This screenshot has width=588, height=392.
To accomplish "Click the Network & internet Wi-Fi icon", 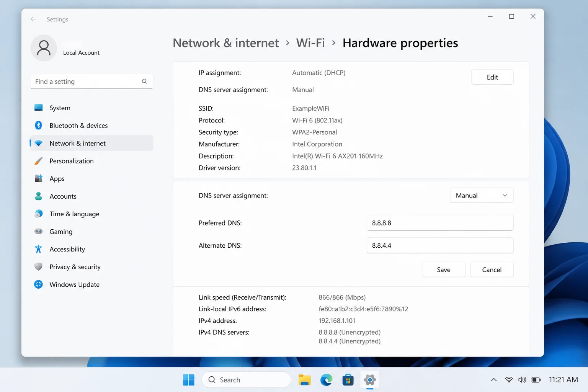I will (38, 143).
